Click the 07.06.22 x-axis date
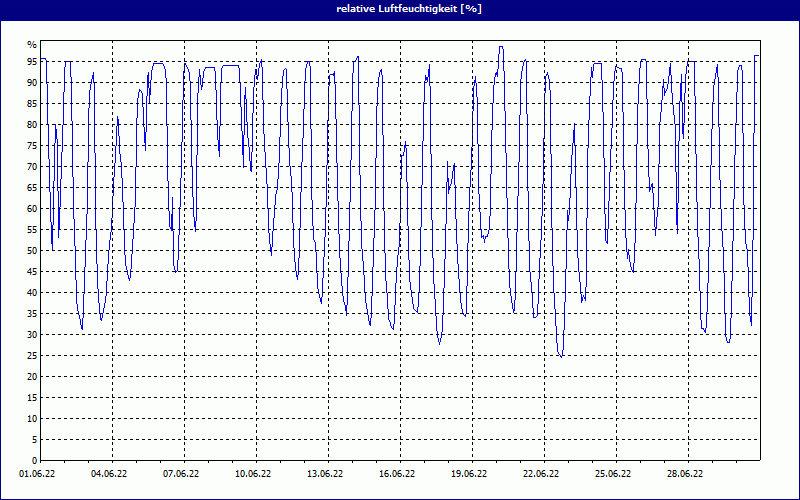 [x=182, y=474]
